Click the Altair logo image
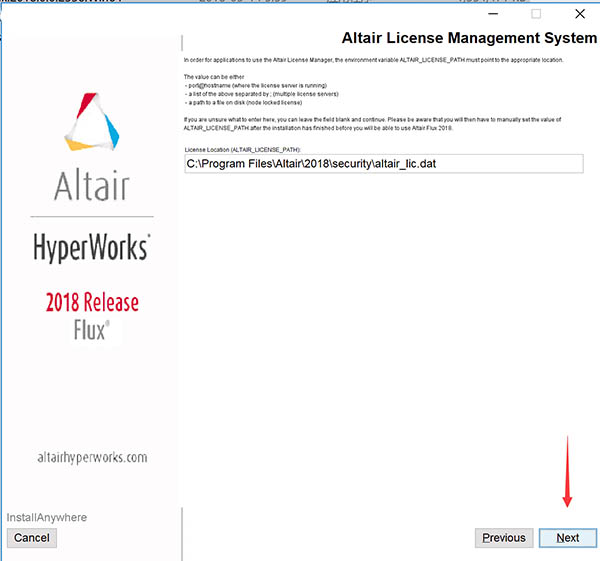This screenshot has height=561, width=600. [92, 147]
